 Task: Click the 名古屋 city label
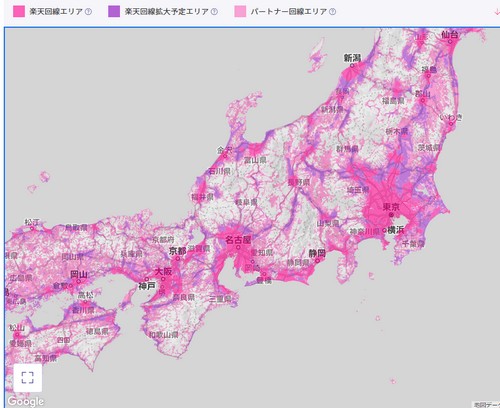[238, 240]
